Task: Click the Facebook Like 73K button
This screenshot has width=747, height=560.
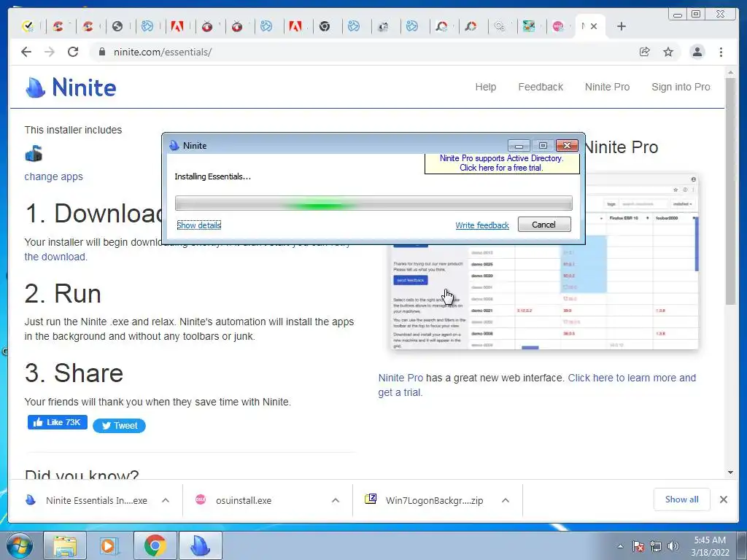Action: [x=57, y=422]
